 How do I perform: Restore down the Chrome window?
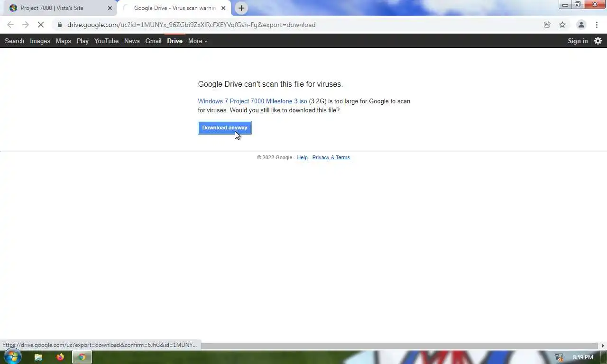click(x=578, y=5)
